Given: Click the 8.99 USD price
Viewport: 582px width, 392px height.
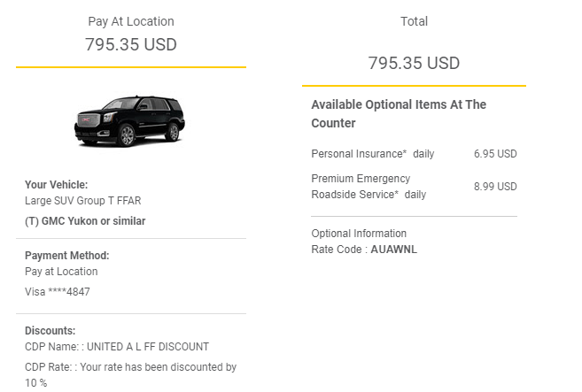Looking at the screenshot, I should click(x=495, y=187).
